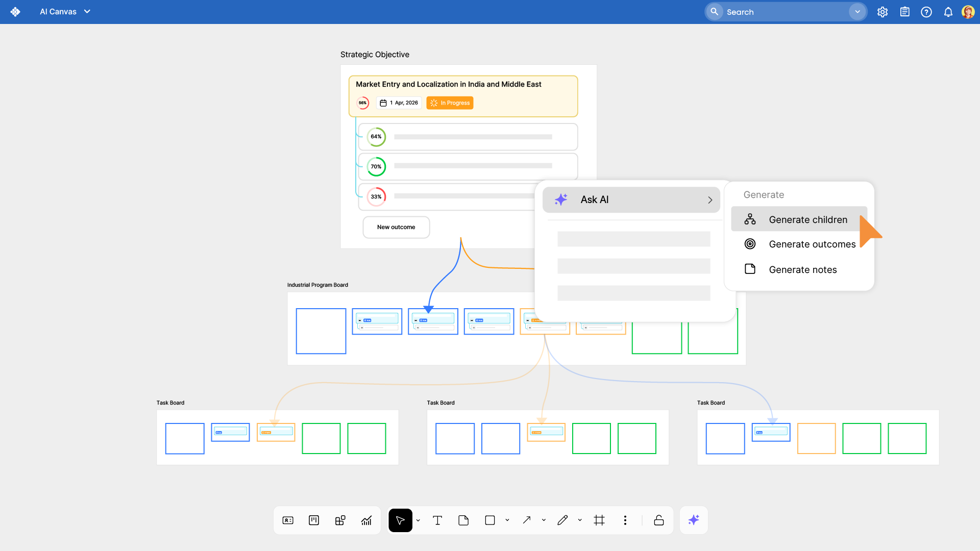Select the frame tool
The height and width of the screenshot is (551, 980).
599,520
